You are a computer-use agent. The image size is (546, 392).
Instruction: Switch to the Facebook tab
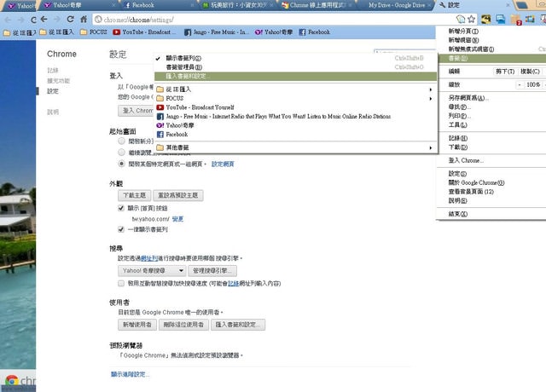pos(156,5)
